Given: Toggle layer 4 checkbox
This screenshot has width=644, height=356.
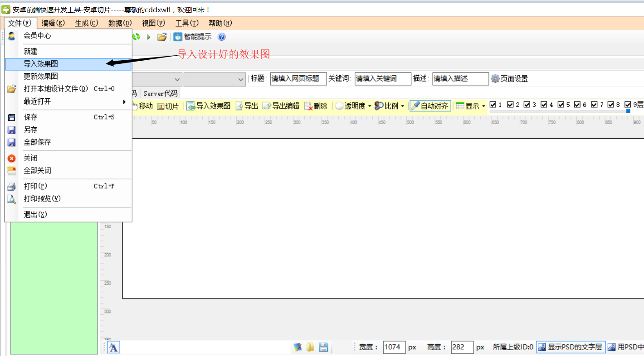Looking at the screenshot, I should (x=544, y=104).
